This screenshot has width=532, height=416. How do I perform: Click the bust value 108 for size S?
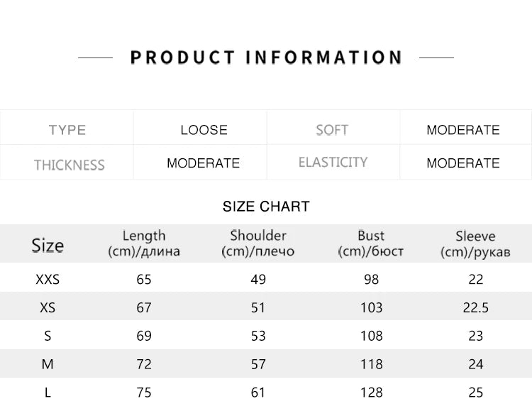(x=371, y=336)
